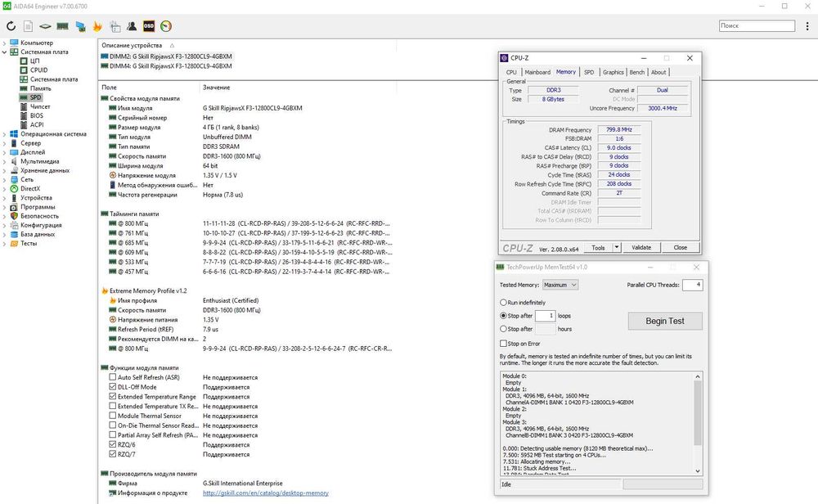Open the OSD panel toolbar icon
Screen dimensions: 818x504
tap(149, 26)
